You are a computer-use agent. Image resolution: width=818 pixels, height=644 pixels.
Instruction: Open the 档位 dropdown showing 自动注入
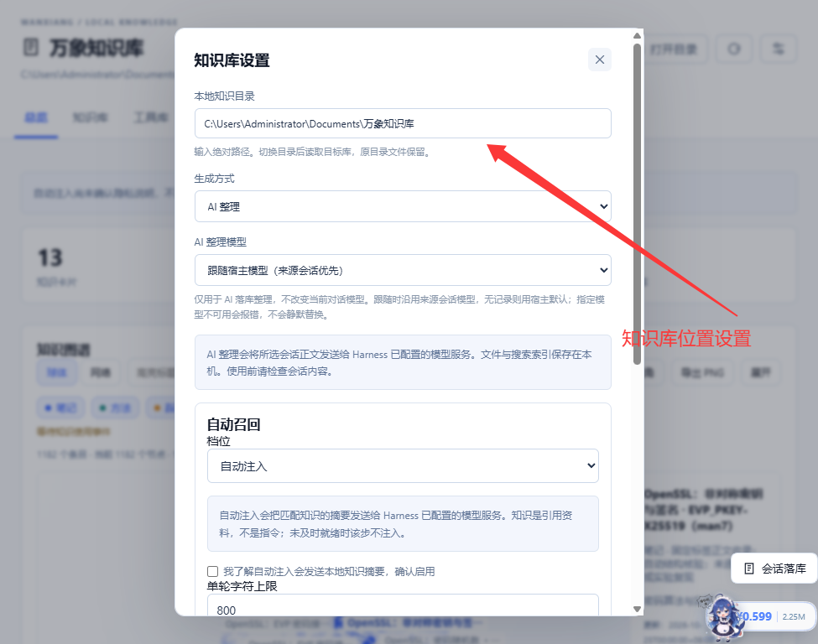tap(403, 466)
